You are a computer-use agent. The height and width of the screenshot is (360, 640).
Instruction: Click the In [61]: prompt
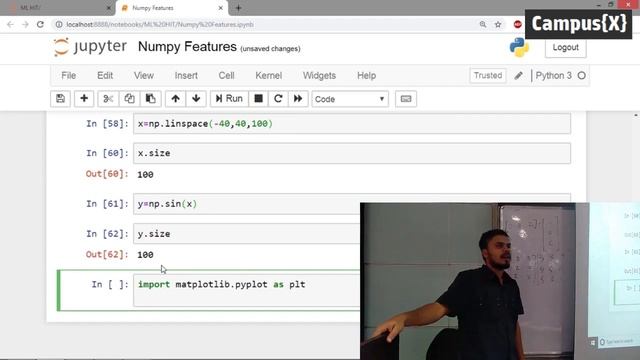[x=107, y=204]
